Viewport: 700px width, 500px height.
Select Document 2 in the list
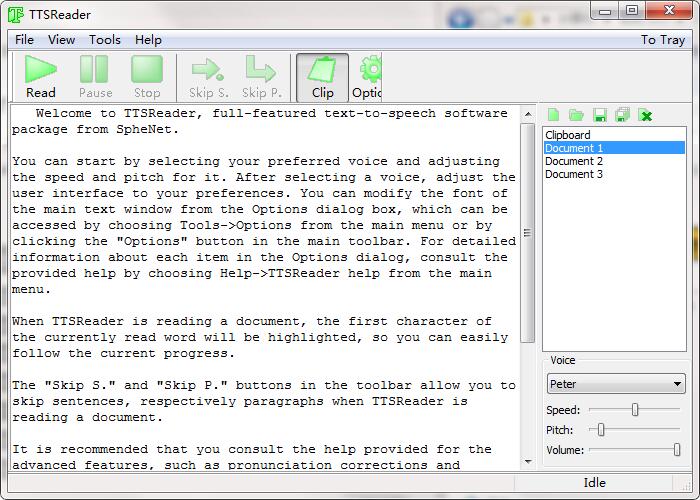point(614,161)
